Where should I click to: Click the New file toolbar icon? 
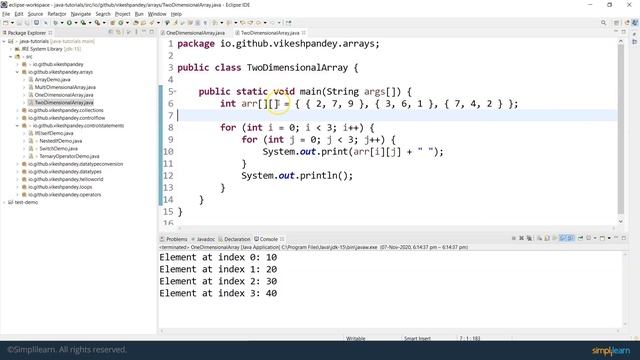point(6,23)
